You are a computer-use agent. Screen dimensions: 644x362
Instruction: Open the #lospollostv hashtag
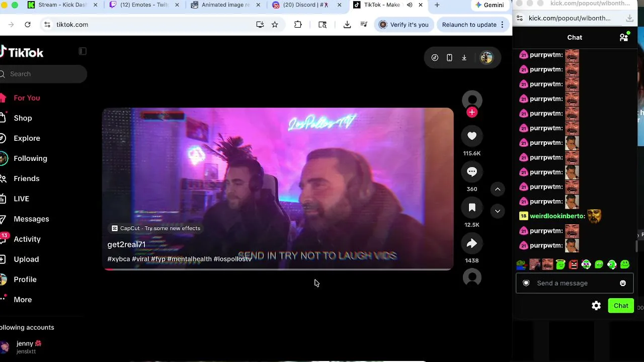pos(232,259)
